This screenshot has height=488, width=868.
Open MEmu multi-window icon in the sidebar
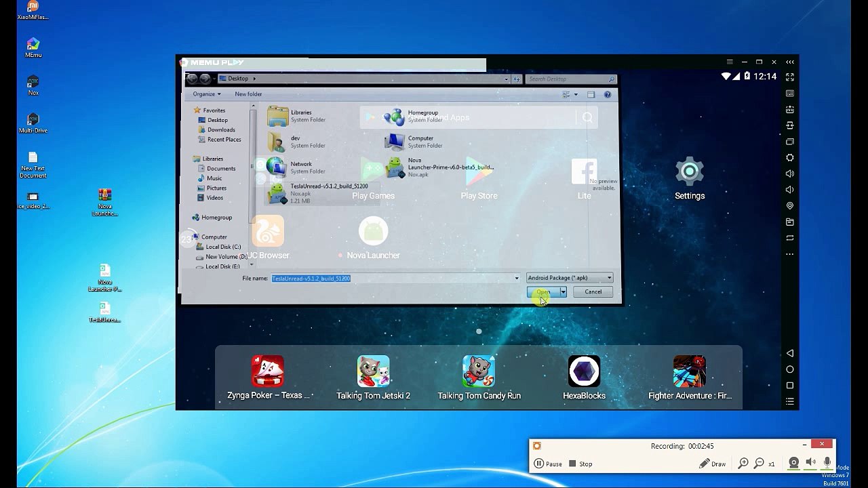[x=790, y=142]
